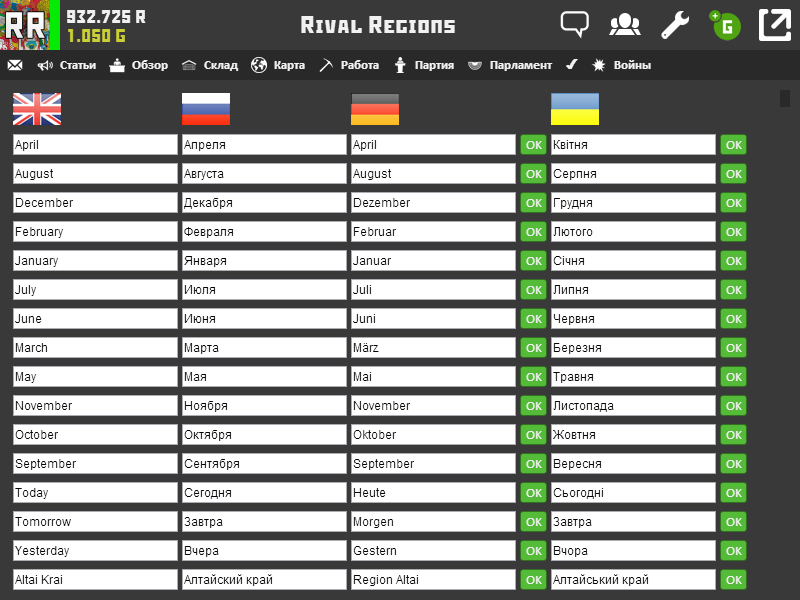The height and width of the screenshot is (600, 800).
Task: Click the page scrollbar thumb
Action: (x=785, y=98)
